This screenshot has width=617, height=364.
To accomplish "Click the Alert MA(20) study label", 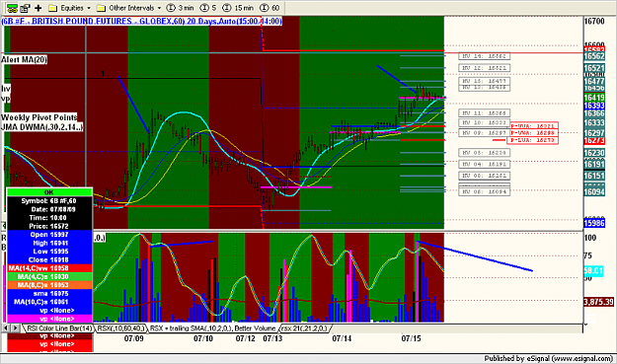I will pos(24,60).
